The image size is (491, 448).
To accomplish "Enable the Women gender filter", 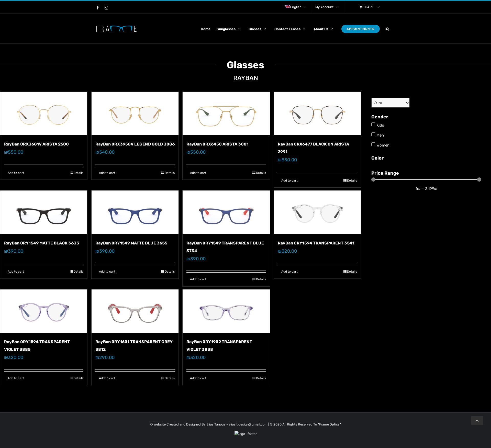I will coord(373,144).
